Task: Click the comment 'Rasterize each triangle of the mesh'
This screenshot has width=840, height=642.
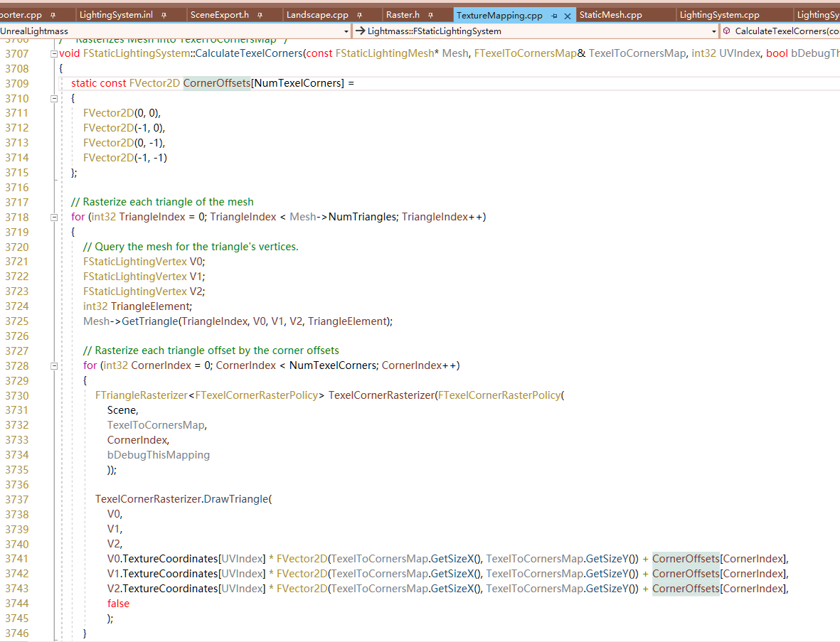Action: tap(162, 202)
